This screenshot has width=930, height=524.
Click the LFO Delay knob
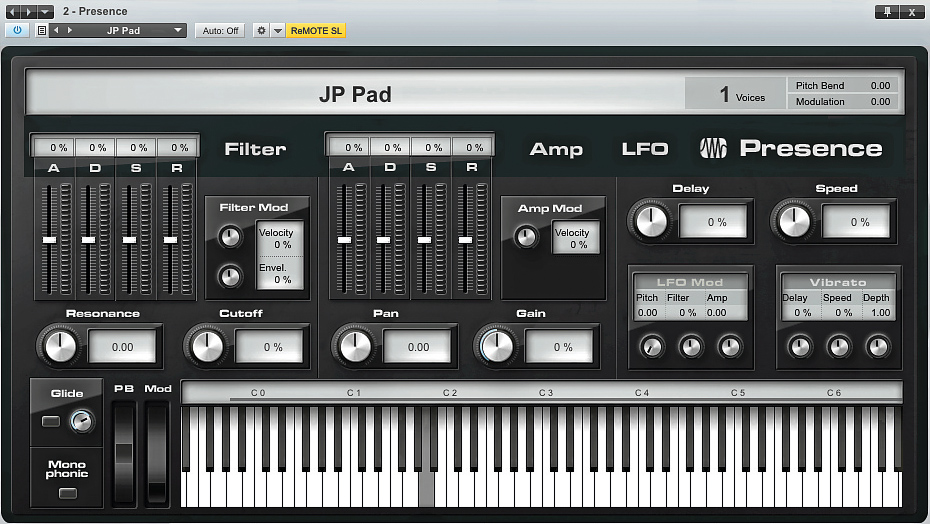(x=651, y=221)
